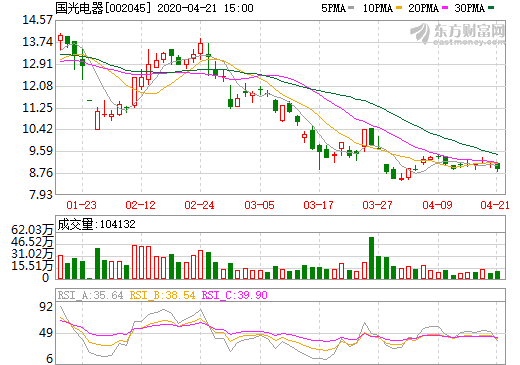This screenshot has height=365, width=520.
Task: Click the tallest green volume bar near 03-27
Action: pyautogui.click(x=371, y=258)
